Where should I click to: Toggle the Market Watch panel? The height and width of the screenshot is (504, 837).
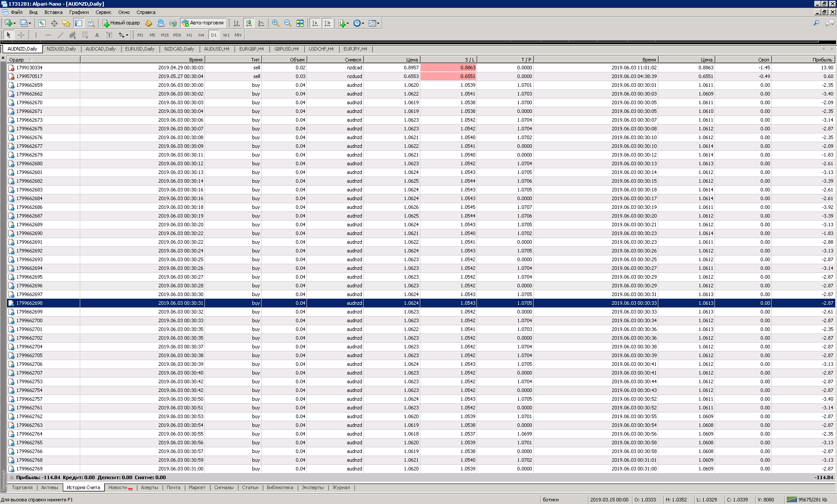tap(42, 23)
